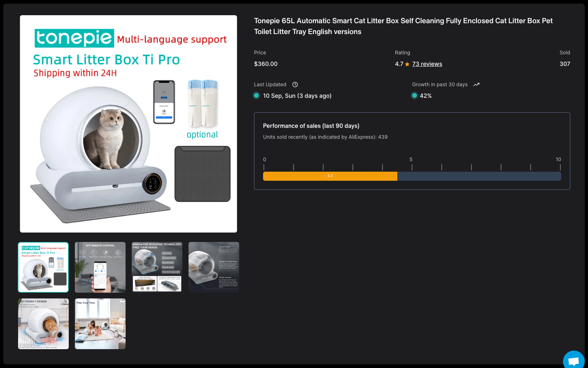
Task: Click the 307 sold count
Action: pos(565,64)
